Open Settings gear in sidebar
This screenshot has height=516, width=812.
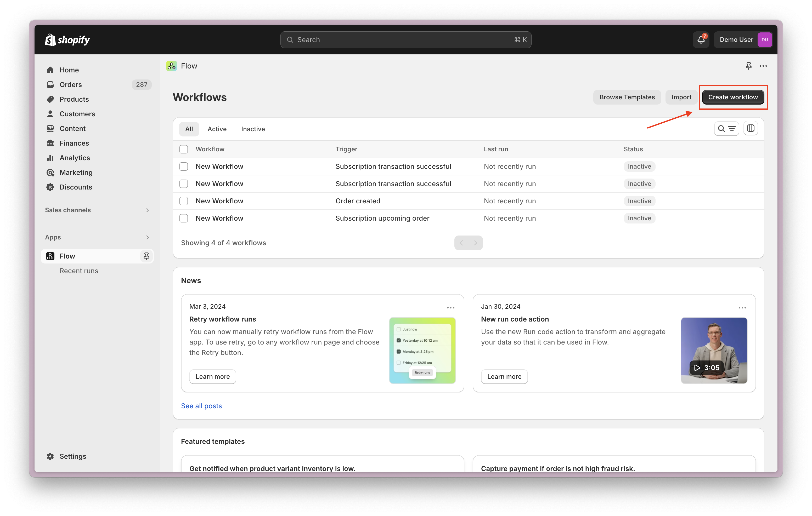click(x=50, y=456)
